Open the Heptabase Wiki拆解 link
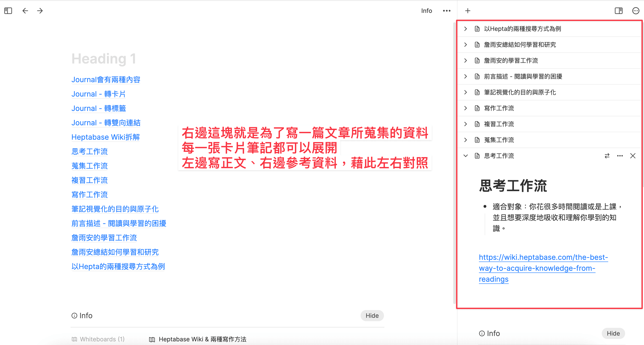 coord(105,137)
